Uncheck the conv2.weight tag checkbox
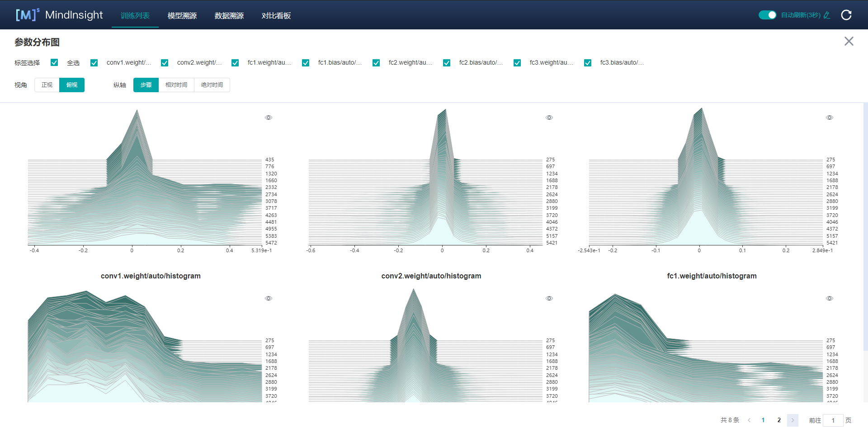Viewport: 868px width, 438px height. [165, 63]
